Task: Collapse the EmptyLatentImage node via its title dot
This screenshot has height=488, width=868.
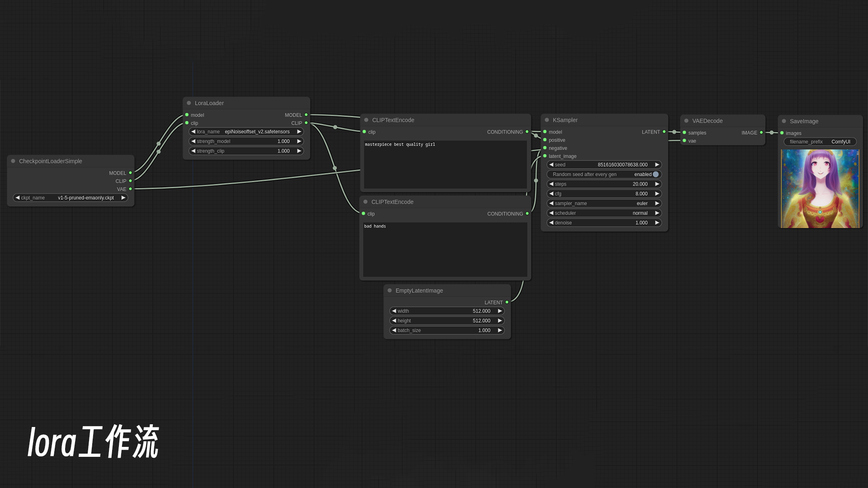Action: [390, 291]
